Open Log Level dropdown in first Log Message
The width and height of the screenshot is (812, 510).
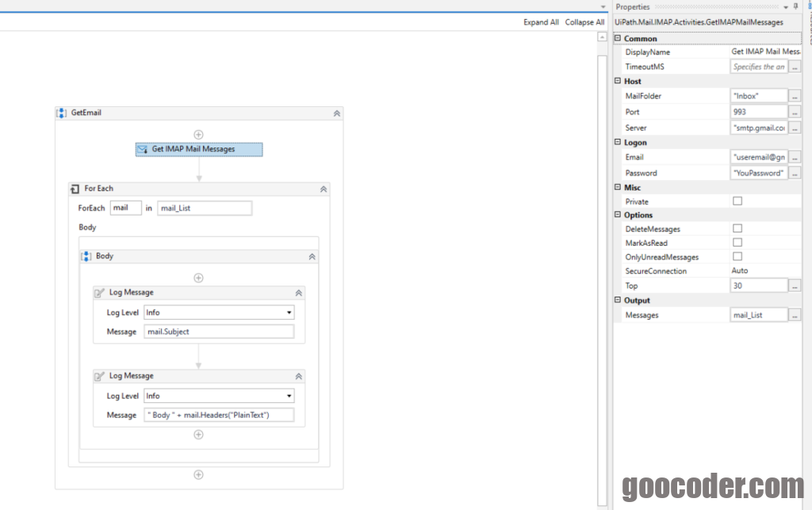289,313
